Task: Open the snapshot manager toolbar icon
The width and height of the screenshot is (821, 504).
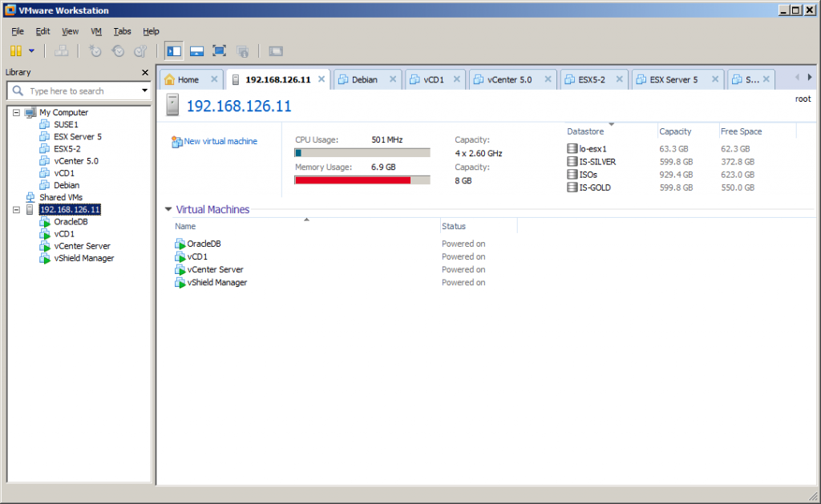Action: coord(140,50)
